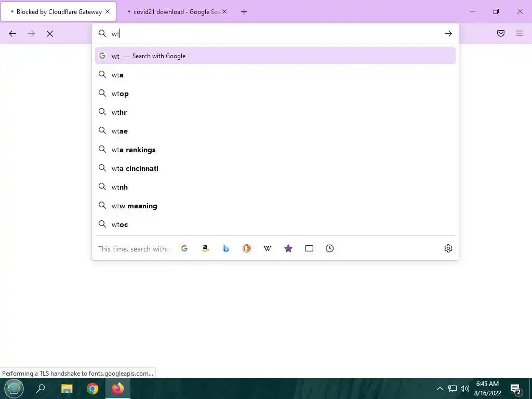Open the Windows Start menu
Screen dimensions: 532x399
(x=14, y=389)
